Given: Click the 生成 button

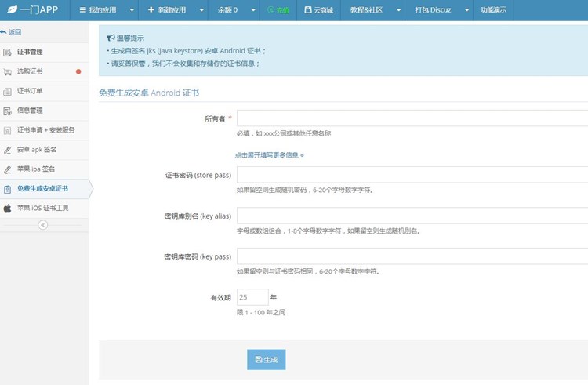Looking at the screenshot, I should point(267,359).
